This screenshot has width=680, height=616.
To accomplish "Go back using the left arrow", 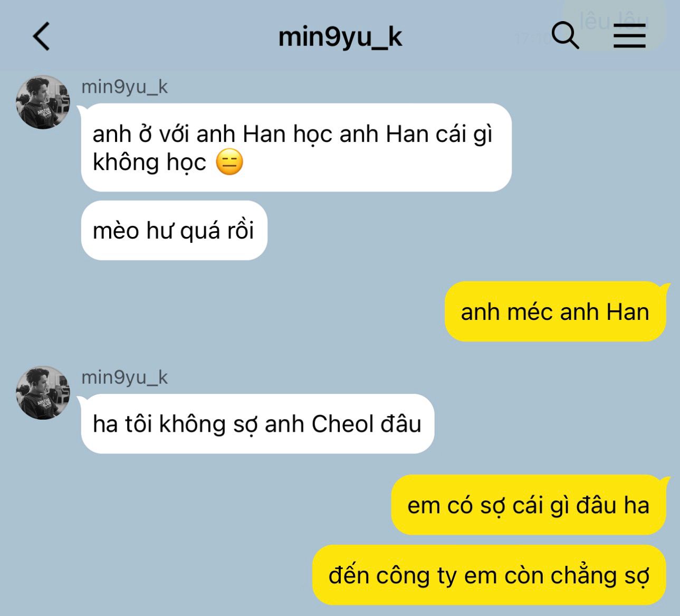I will point(41,36).
